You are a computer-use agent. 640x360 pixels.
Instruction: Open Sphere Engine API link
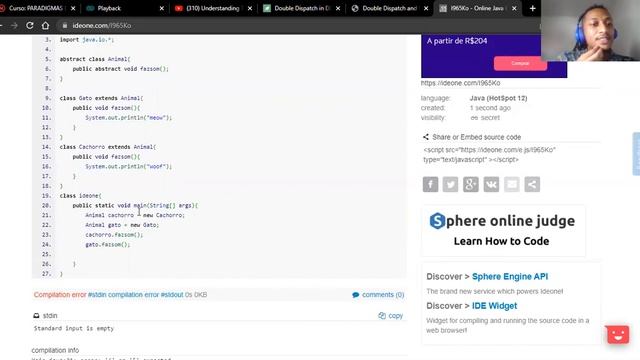510,276
